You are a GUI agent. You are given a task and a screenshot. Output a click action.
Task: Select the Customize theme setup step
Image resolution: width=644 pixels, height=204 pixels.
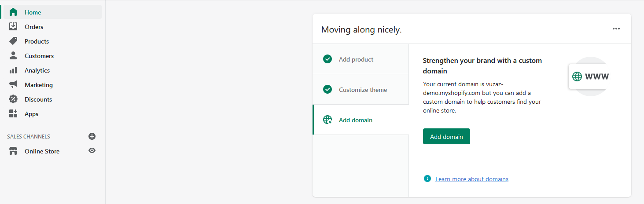363,90
